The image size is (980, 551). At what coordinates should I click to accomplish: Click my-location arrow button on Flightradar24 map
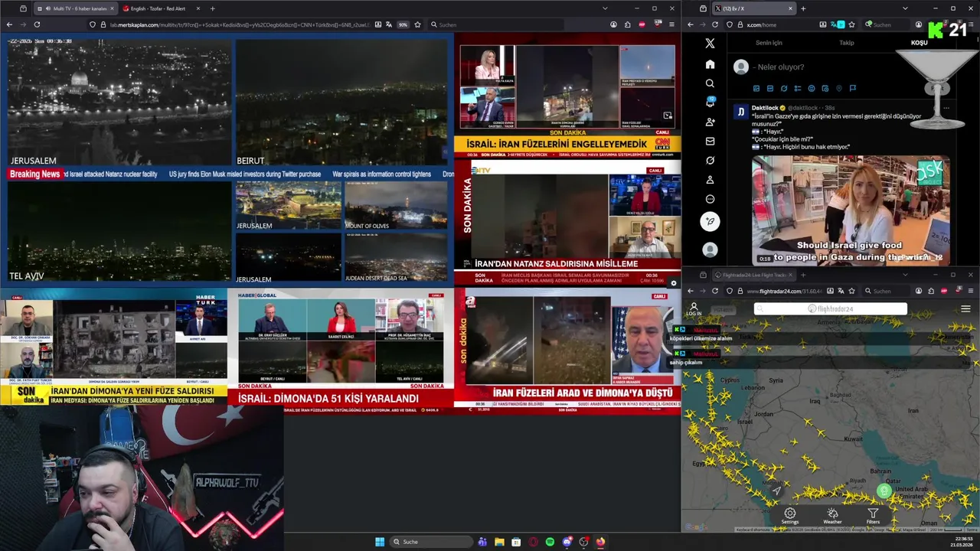pos(776,491)
